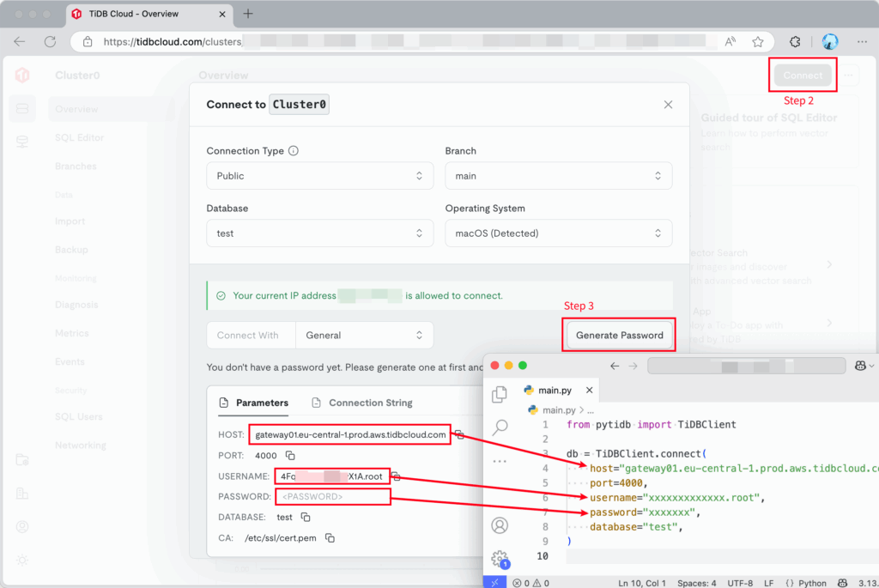This screenshot has height=588, width=879.
Task: Click UTF-8 encoding in status bar
Action: (x=740, y=583)
